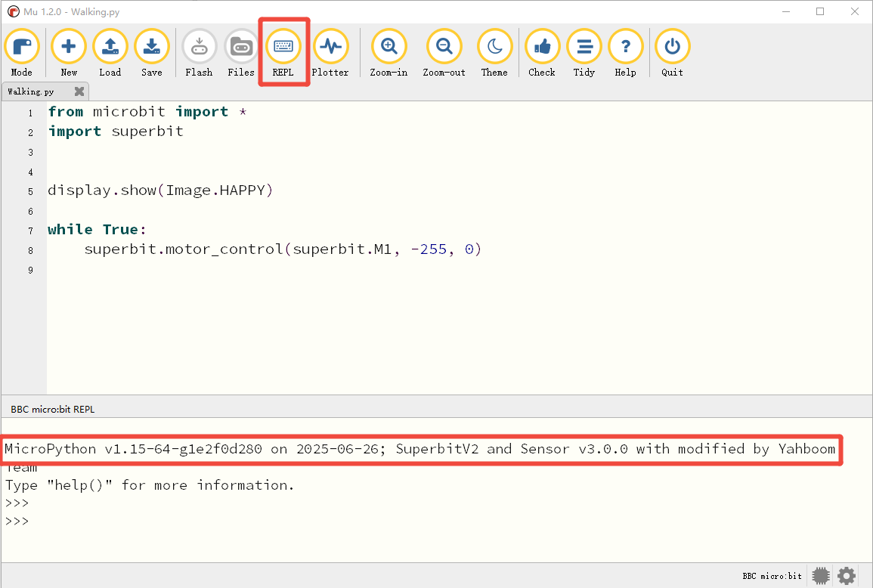Viewport: 873px width, 588px height.
Task: Open settings via the gear icon
Action: 847,576
